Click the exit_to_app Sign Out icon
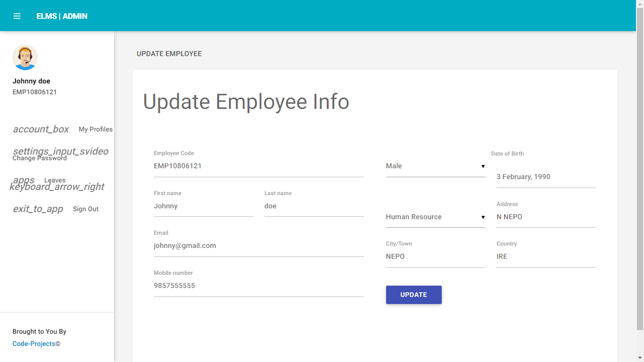 click(x=38, y=209)
